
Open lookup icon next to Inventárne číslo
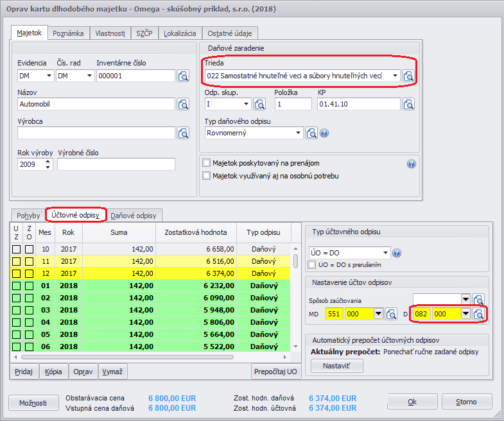183,76
